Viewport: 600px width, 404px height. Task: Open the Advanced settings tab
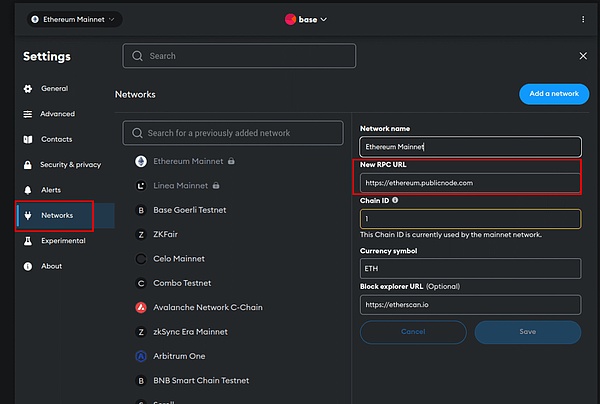(x=57, y=114)
